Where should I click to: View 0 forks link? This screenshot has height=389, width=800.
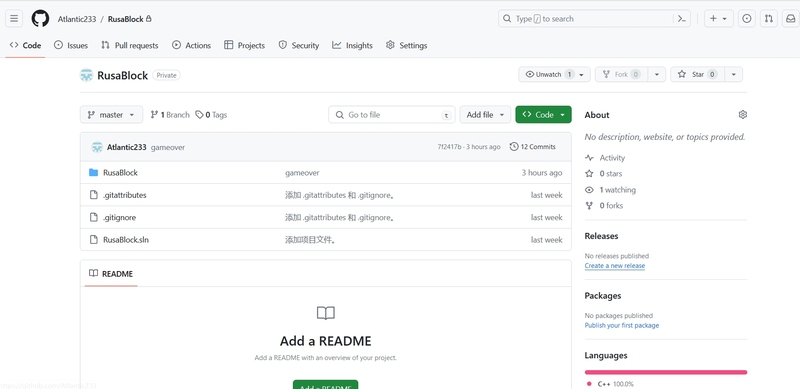click(x=604, y=206)
